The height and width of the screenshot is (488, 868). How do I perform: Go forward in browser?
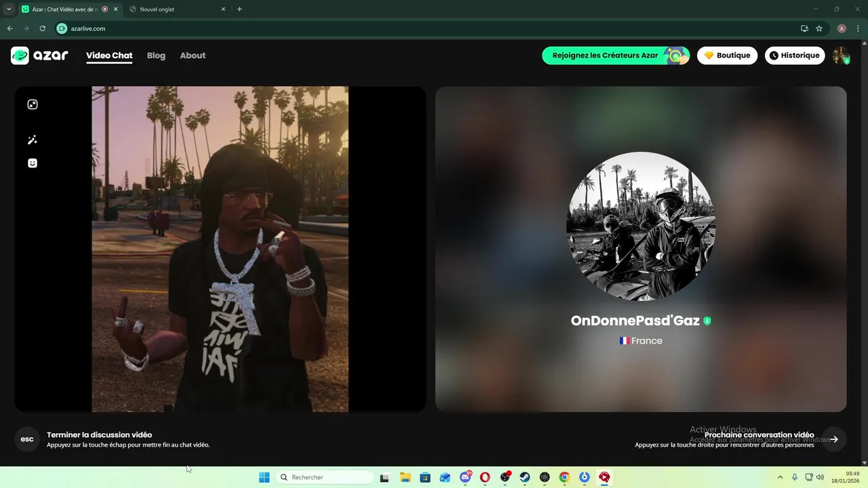pos(26,28)
